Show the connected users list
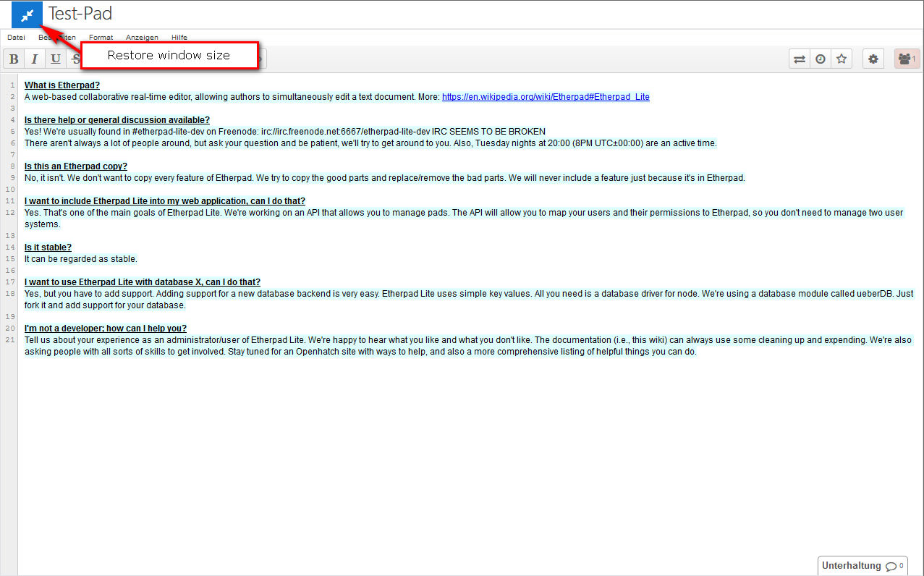Viewport: 924px width, 576px height. tap(907, 59)
